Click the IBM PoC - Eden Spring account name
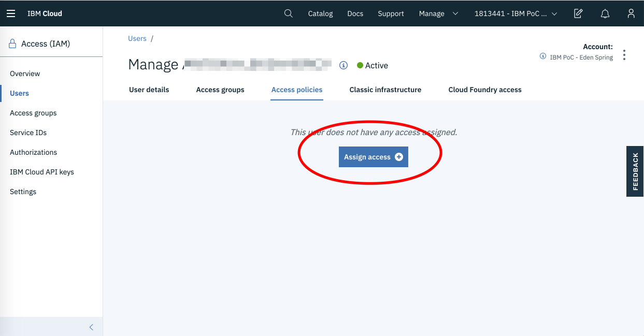This screenshot has height=336, width=644. (x=581, y=57)
